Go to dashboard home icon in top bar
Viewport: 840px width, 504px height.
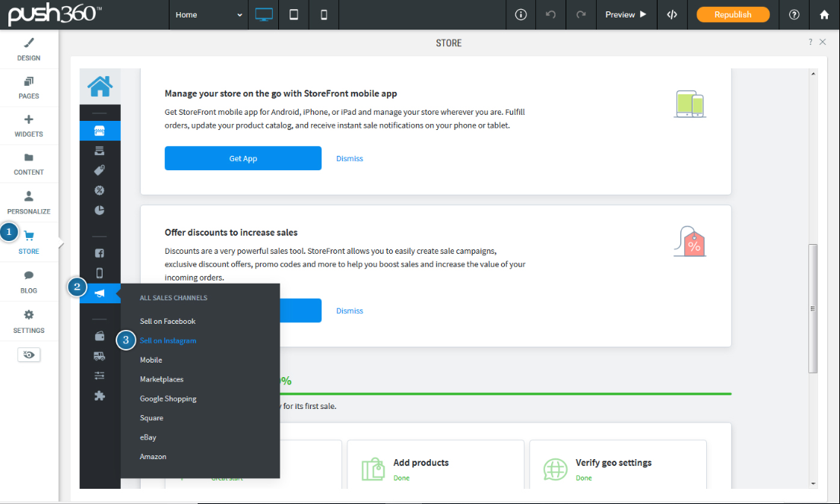click(x=825, y=14)
